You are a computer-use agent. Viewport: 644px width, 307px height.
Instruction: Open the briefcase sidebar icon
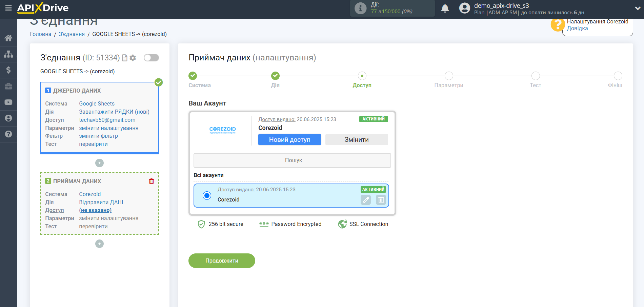pos(8,86)
